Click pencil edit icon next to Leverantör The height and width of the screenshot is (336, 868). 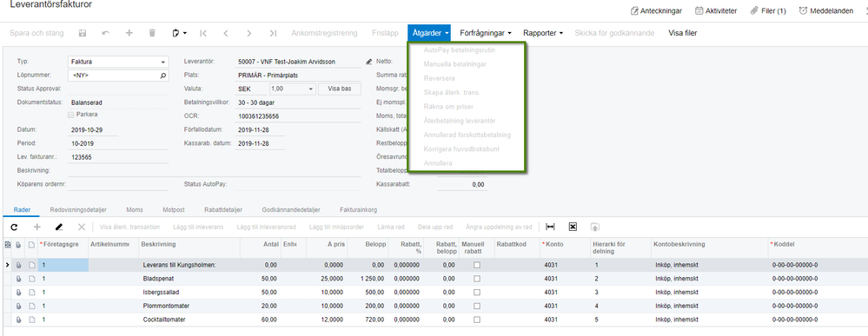369,62
